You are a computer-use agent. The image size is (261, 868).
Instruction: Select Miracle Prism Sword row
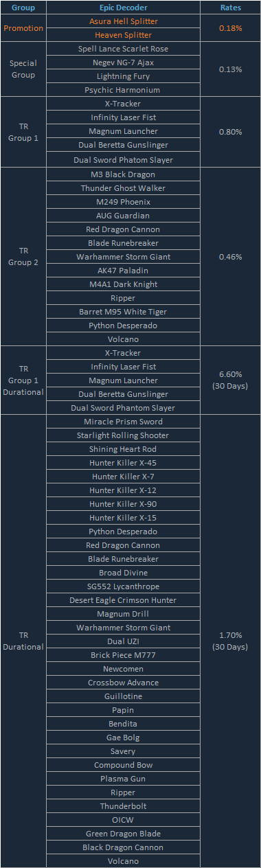124,422
